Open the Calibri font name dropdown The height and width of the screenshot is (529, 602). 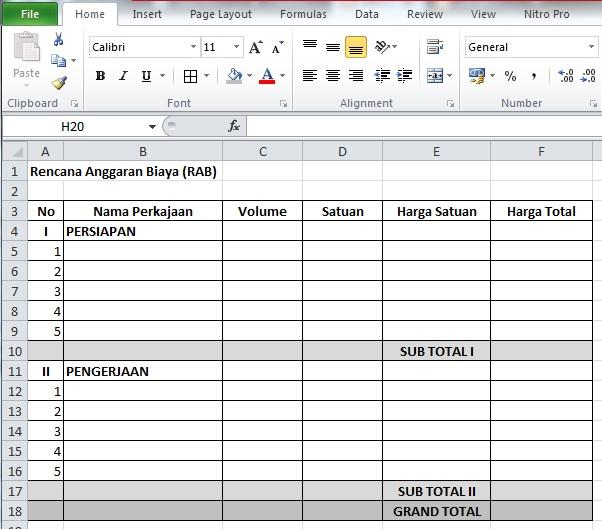(x=193, y=47)
